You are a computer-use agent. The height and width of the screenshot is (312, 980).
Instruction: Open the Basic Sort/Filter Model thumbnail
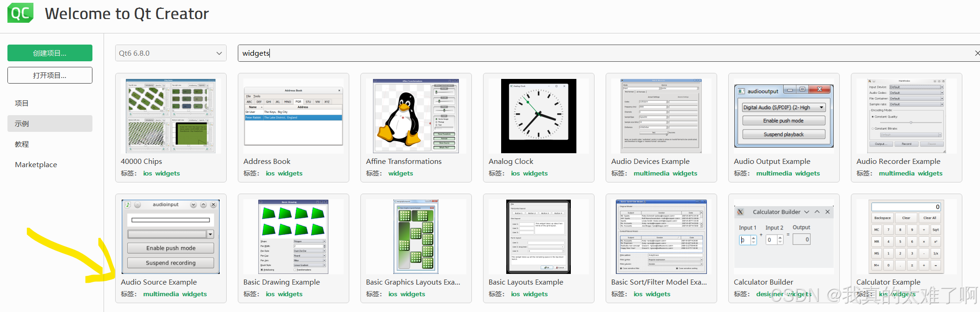(x=661, y=237)
